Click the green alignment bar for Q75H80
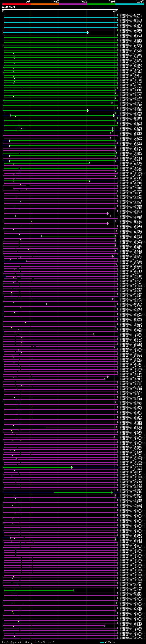This screenshot has width=146, height=644. click(x=47, y=163)
